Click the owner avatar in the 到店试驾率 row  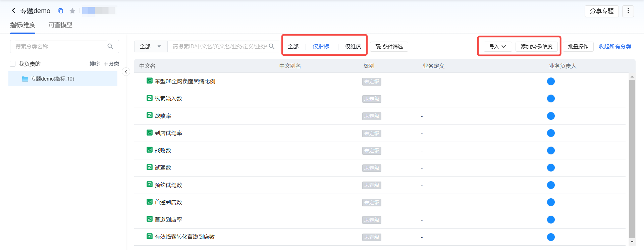(551, 133)
